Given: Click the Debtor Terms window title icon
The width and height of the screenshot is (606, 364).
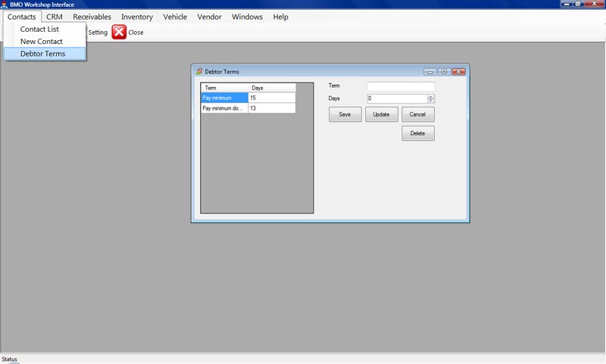Looking at the screenshot, I should tap(199, 71).
